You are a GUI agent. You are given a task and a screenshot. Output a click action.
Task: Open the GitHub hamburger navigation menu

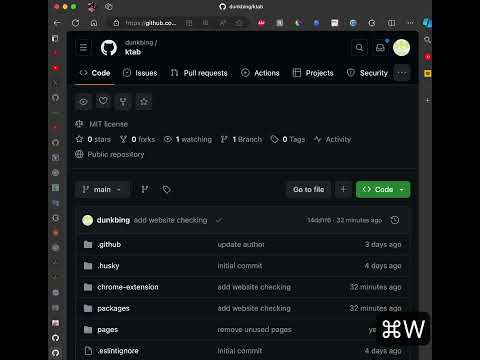tap(83, 48)
